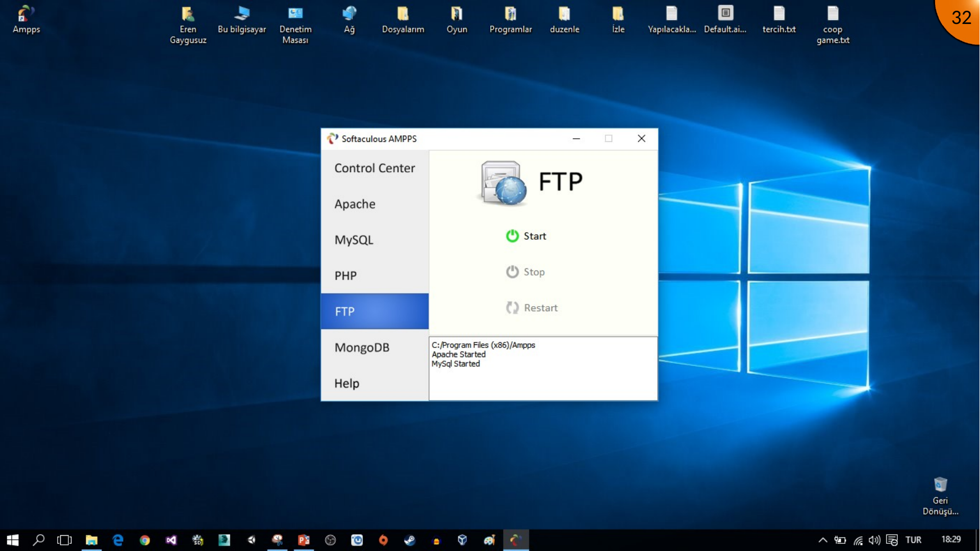Open PowerPoint from taskbar
This screenshot has width=980, height=551.
tap(304, 540)
